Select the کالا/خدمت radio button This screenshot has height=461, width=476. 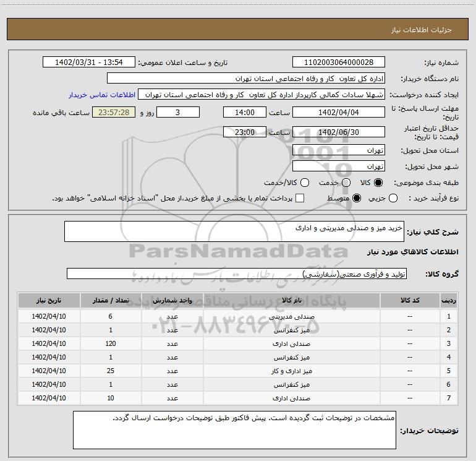305,183
